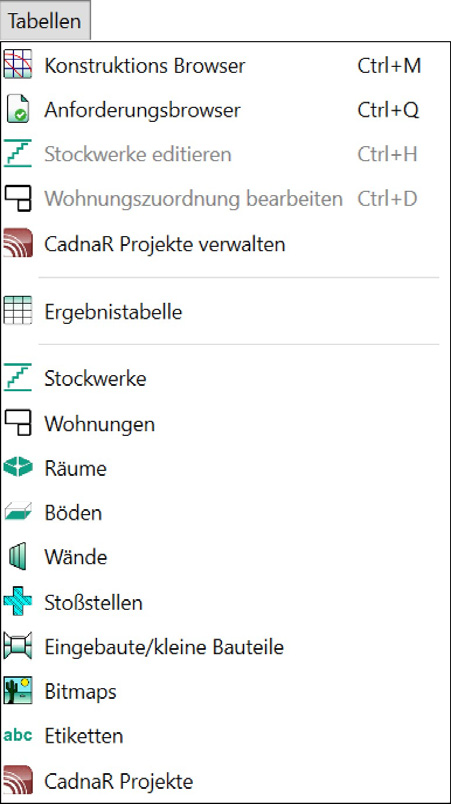Open the Ergebnistabelle table
This screenshot has height=804, width=451.
point(226,311)
